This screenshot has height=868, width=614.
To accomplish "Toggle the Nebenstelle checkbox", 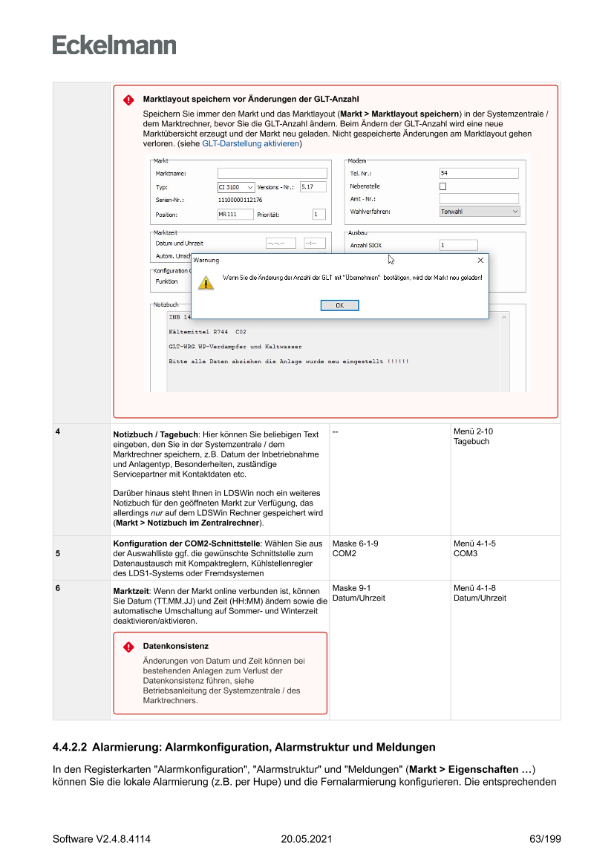I will [443, 186].
